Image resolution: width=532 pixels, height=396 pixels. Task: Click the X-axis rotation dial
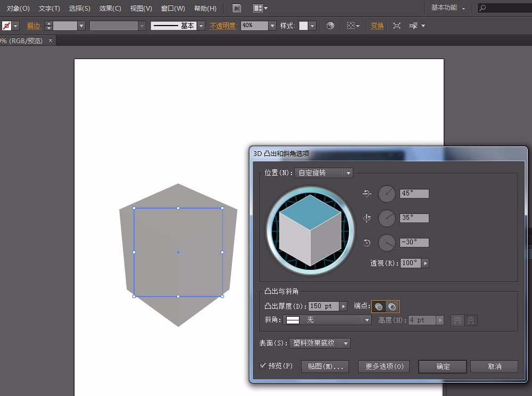[387, 194]
